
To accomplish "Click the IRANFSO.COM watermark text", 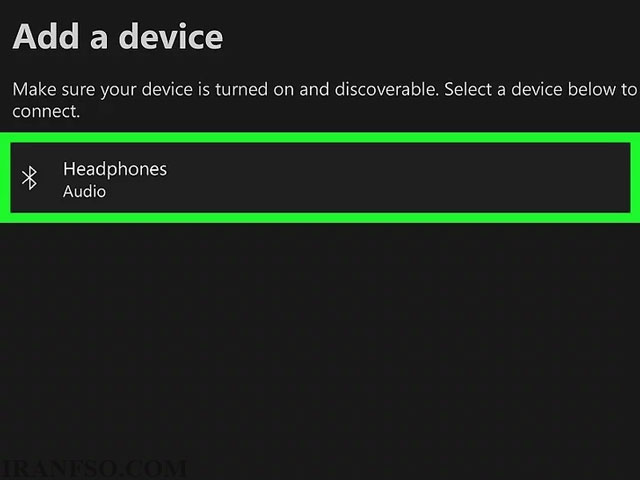I will click(92, 469).
